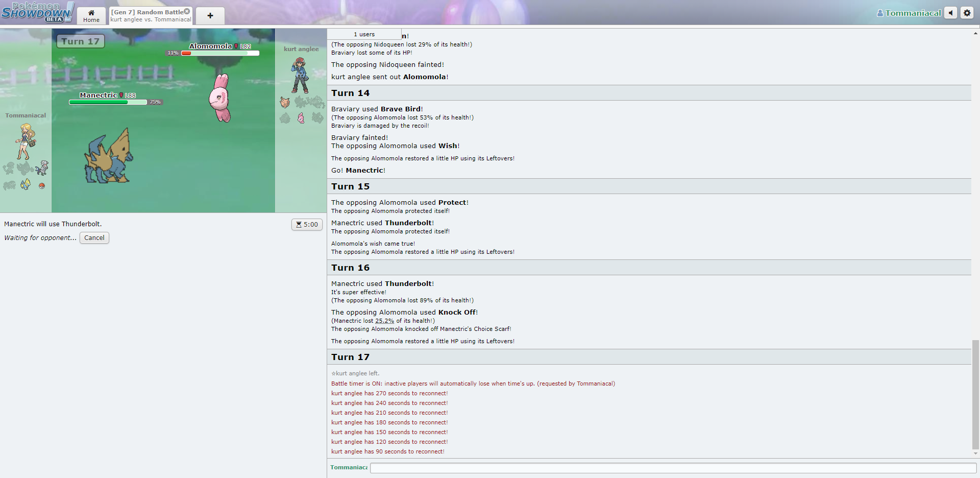Click the pink Alomomola icon in opponent's team
Screen dimensions: 980x478
click(x=301, y=118)
